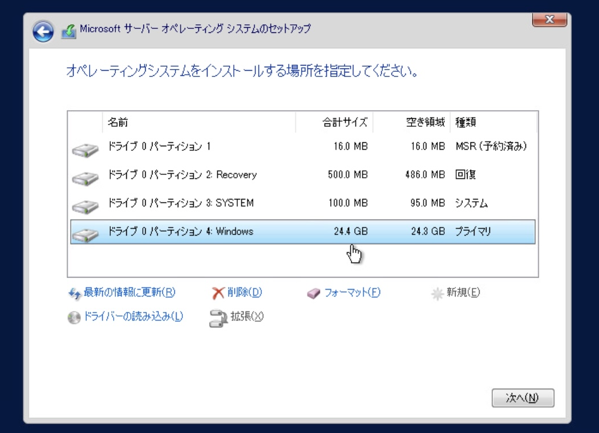Click the starburst icon beside 新規
This screenshot has height=433, width=599.
pyautogui.click(x=437, y=294)
